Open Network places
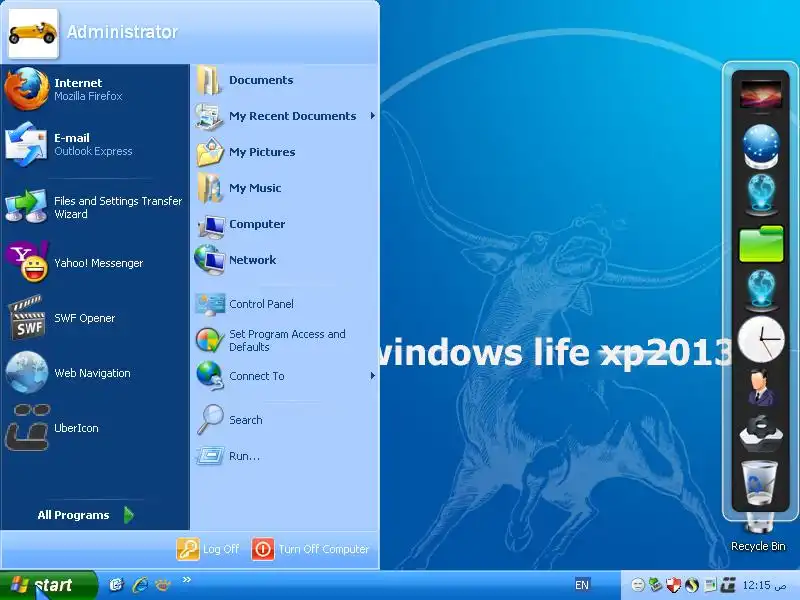This screenshot has width=800, height=600. coord(285,260)
